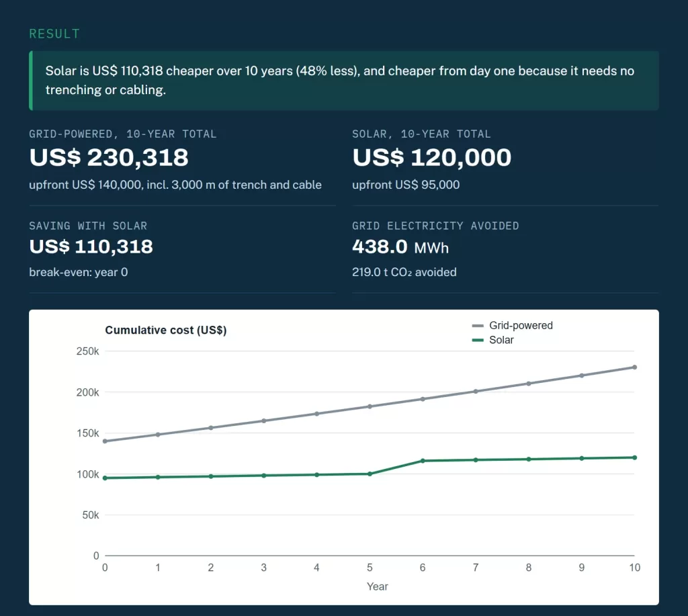688x616 pixels.
Task: Click the Grid-powered data point at year 2
Action: click(210, 428)
